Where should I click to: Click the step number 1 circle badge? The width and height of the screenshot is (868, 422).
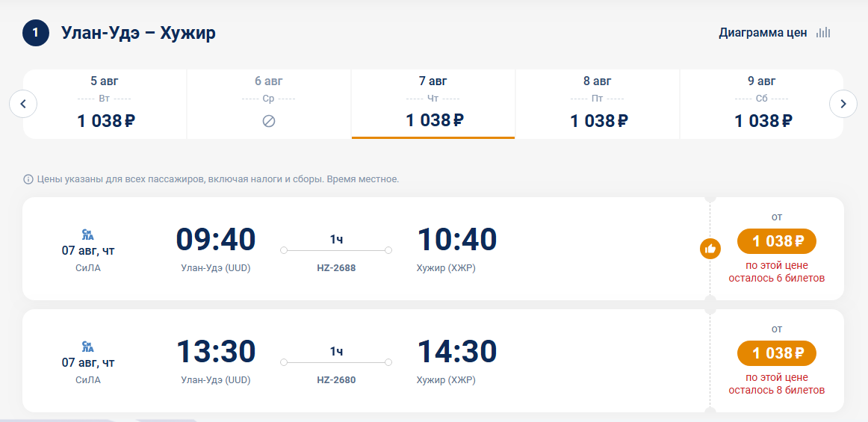[36, 33]
